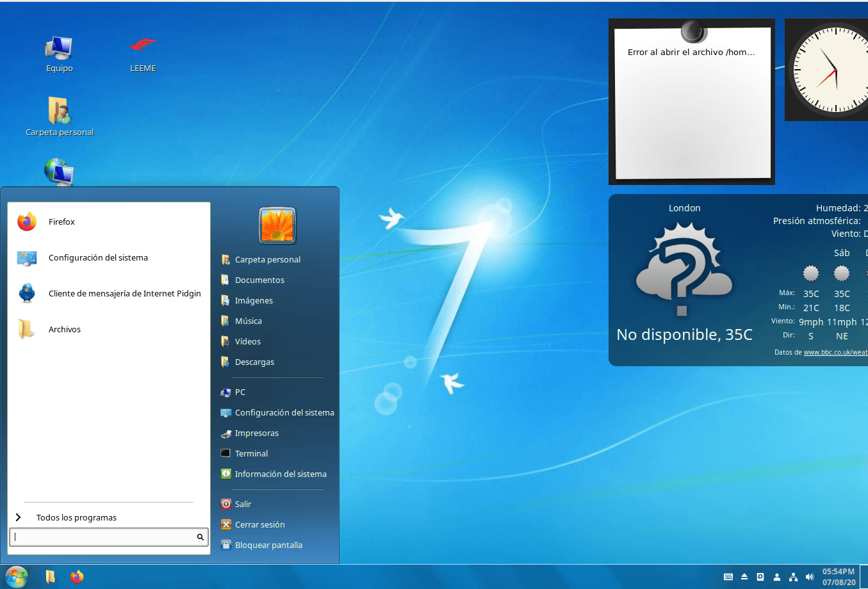Screen dimensions: 868x589
Task: Click the show desktop strip at taskbar end
Action: [864, 577]
